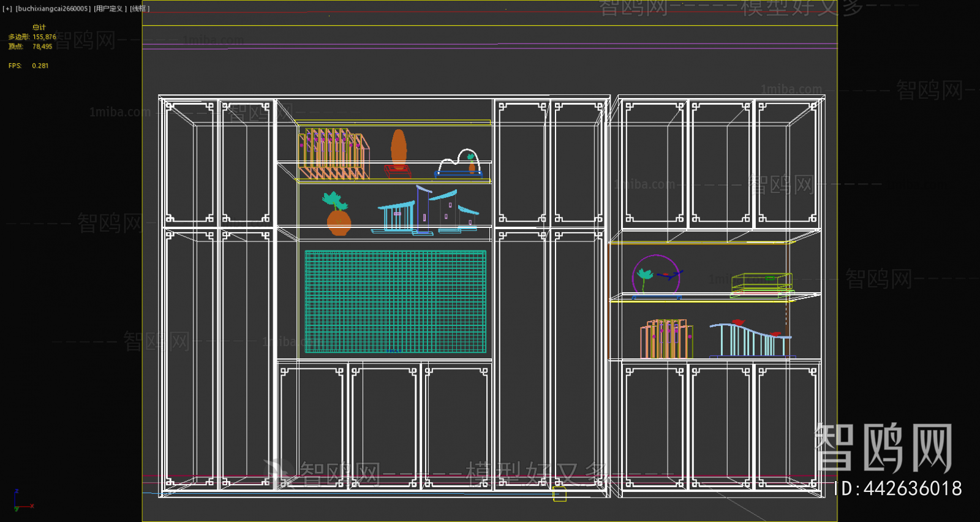Select the pink books on lower right shelf
The width and height of the screenshot is (980, 522).
666,339
